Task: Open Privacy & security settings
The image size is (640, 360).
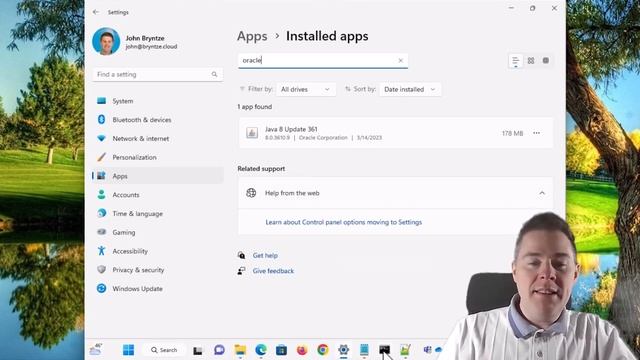Action: [158, 270]
